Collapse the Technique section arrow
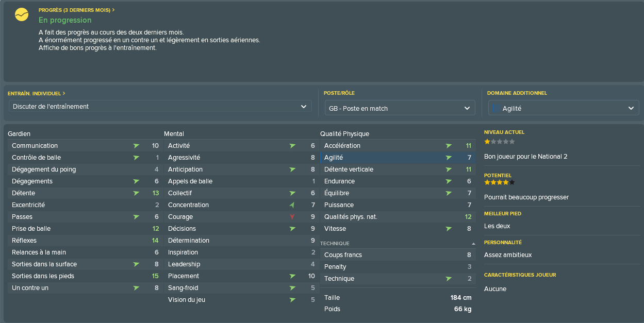644x323 pixels. point(473,244)
